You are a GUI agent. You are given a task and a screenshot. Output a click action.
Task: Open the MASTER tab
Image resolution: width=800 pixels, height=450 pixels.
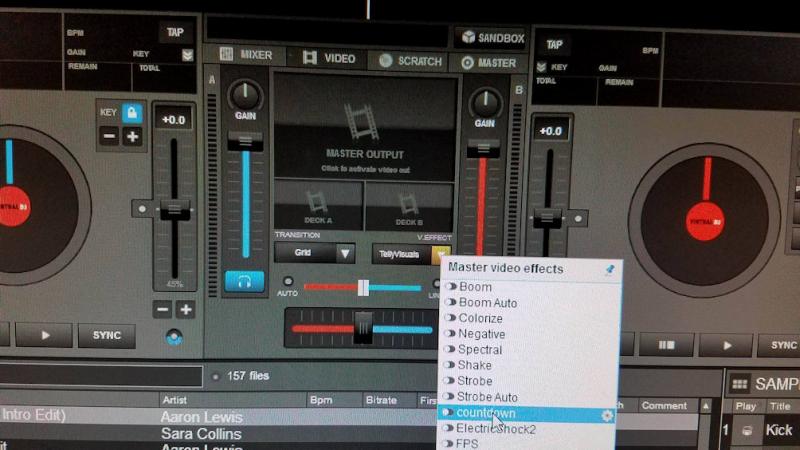(488, 63)
